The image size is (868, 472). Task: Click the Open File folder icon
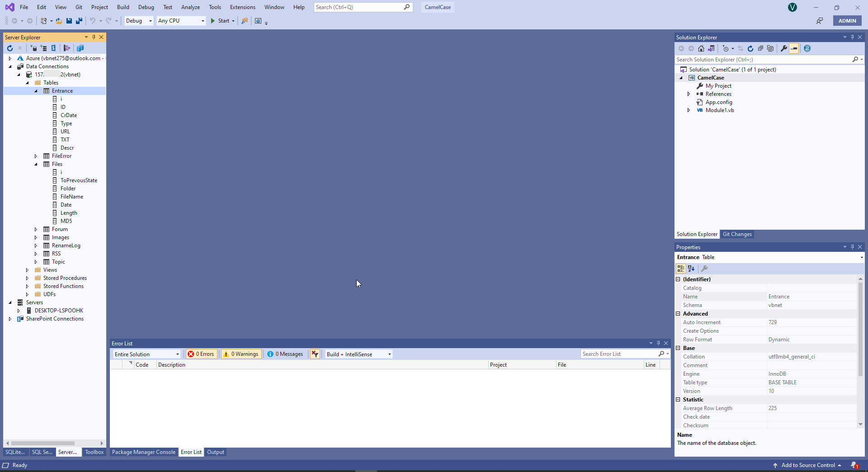[59, 21]
